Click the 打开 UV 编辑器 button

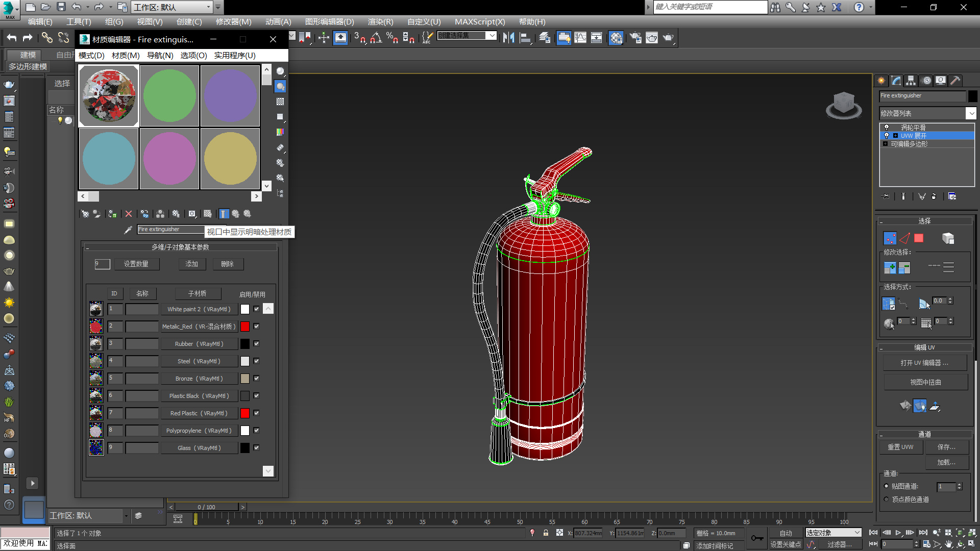pyautogui.click(x=925, y=363)
